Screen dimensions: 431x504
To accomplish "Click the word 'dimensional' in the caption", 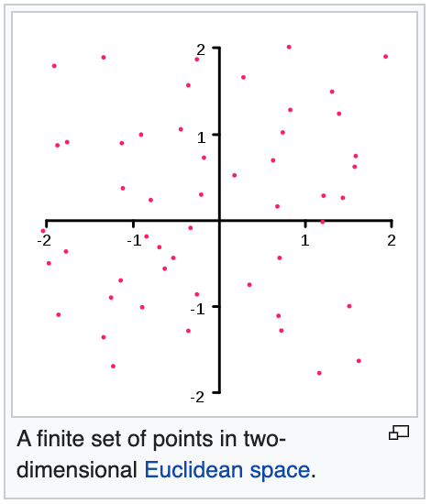I will click(x=77, y=470).
